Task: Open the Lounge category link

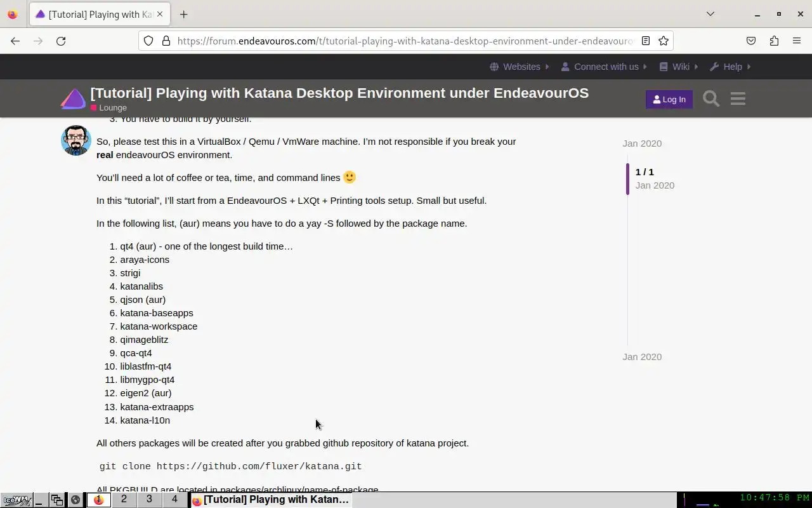Action: click(x=108, y=108)
